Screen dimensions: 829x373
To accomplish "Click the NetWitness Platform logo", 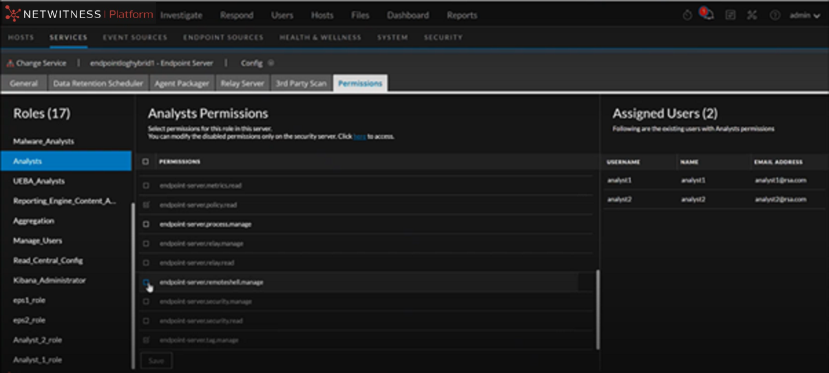I will pos(78,15).
